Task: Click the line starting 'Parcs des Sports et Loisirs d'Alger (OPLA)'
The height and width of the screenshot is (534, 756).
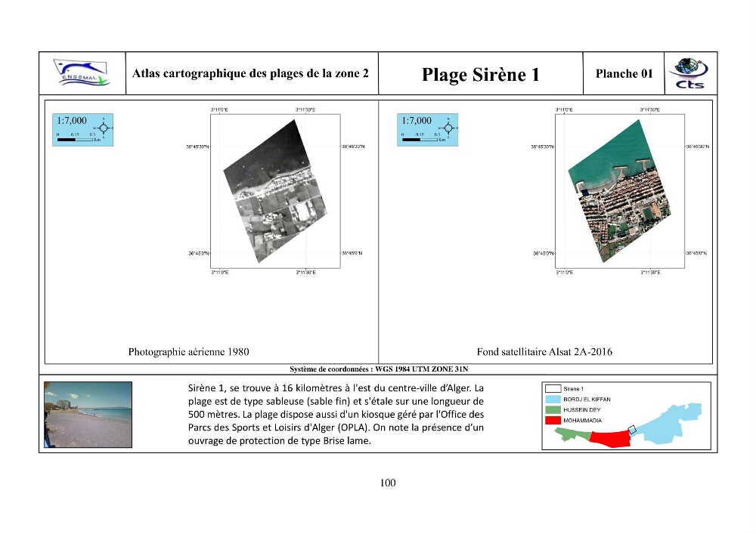Action: 336,428
